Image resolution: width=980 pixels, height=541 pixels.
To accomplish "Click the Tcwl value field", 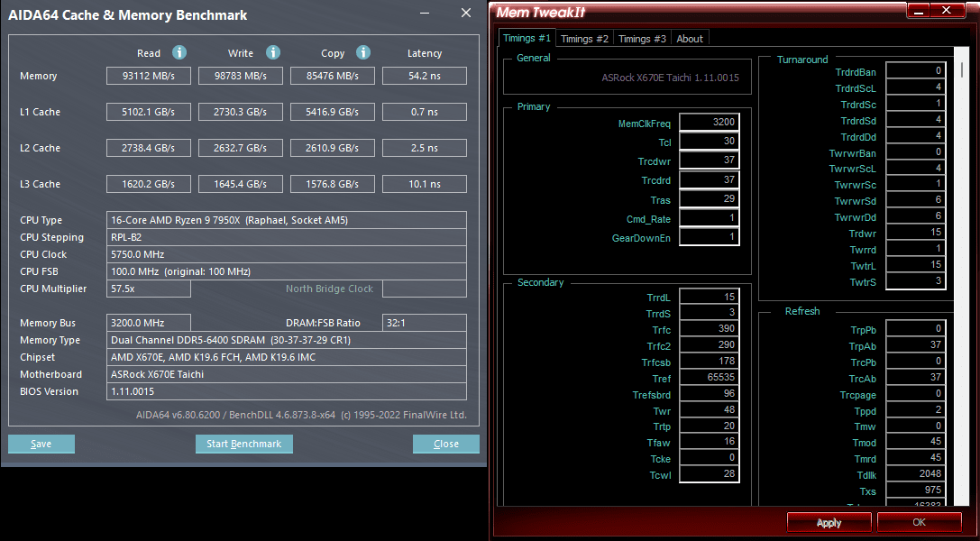I will coord(710,474).
